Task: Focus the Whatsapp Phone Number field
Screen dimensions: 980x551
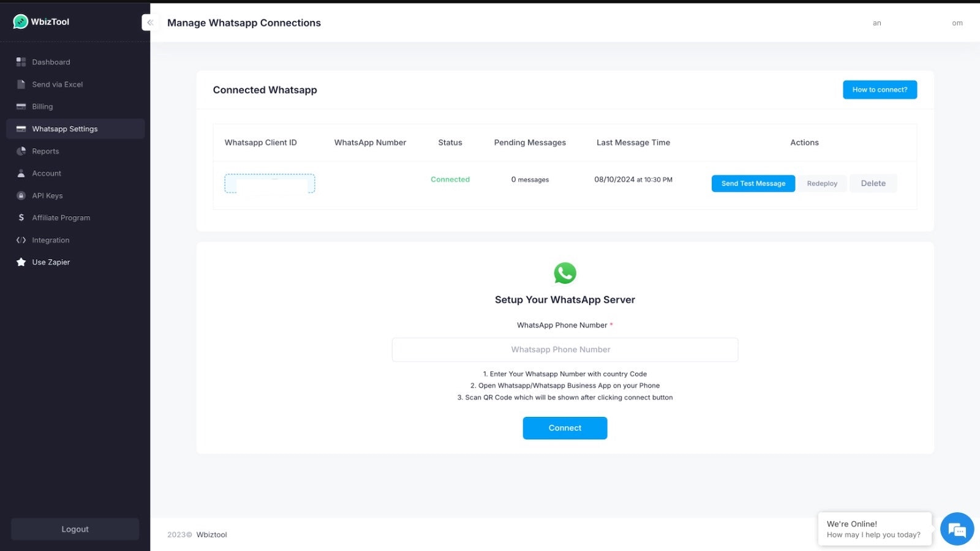Action: point(565,349)
